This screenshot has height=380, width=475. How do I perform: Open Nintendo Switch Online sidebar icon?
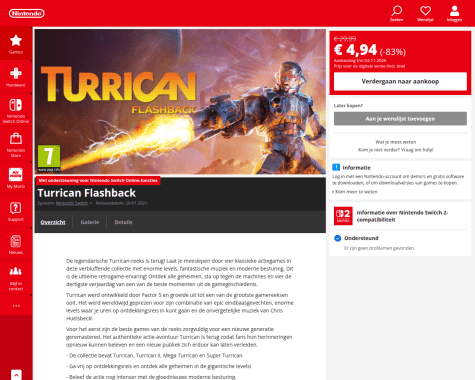coord(16,111)
